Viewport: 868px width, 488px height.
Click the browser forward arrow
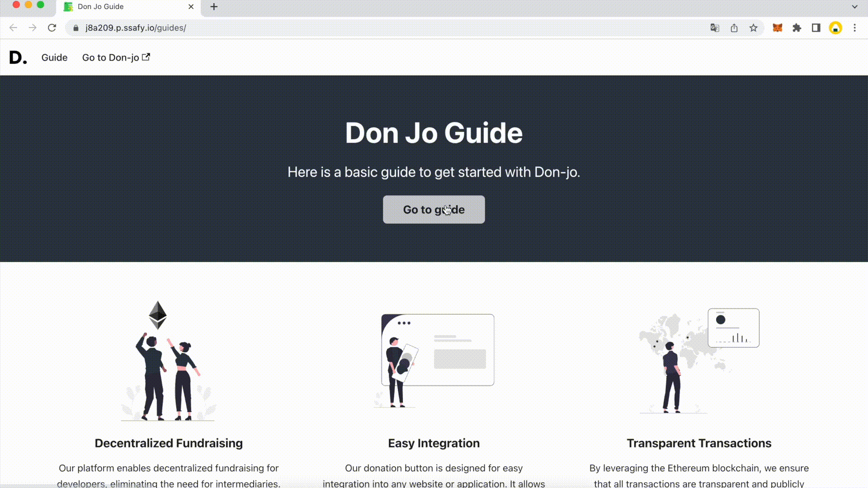pyautogui.click(x=33, y=28)
